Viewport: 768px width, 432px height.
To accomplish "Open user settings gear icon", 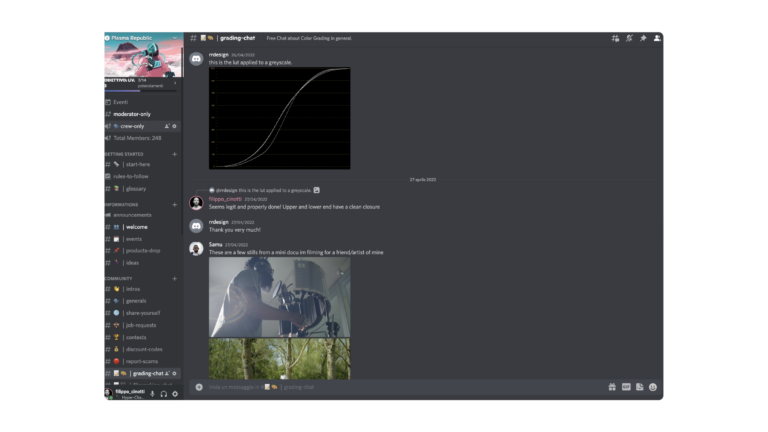I will [175, 393].
